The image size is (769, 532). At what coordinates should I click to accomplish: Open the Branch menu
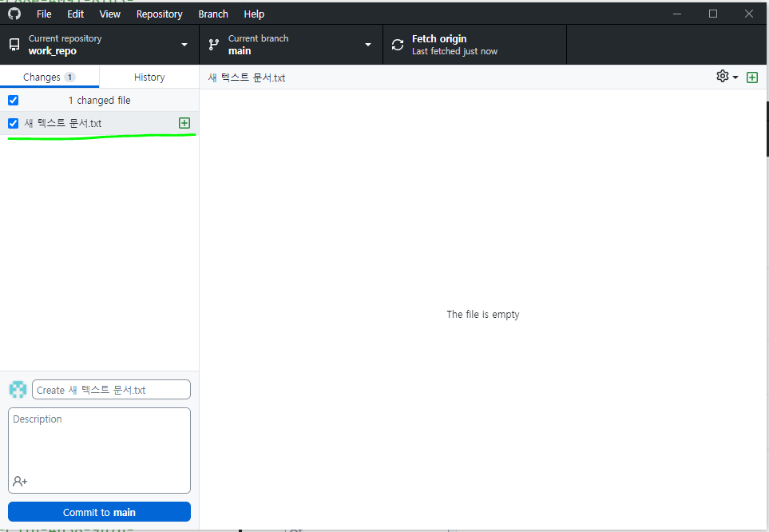point(213,14)
